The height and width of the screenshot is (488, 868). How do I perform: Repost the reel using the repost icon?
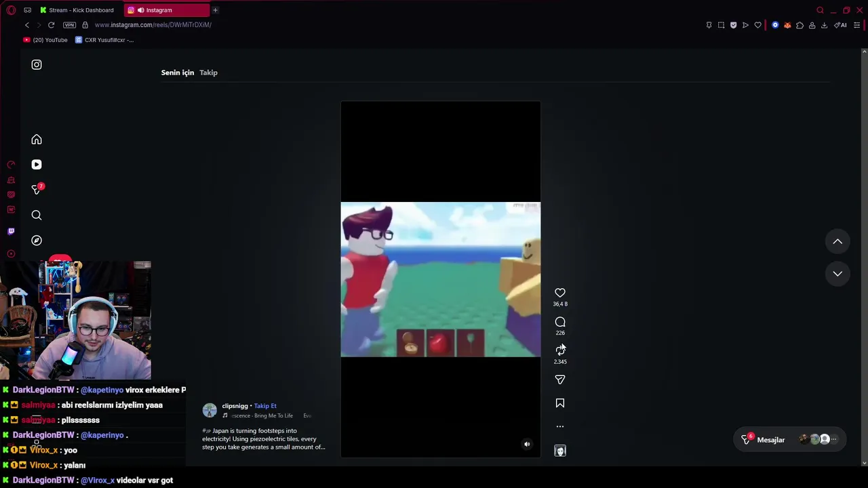[560, 350]
